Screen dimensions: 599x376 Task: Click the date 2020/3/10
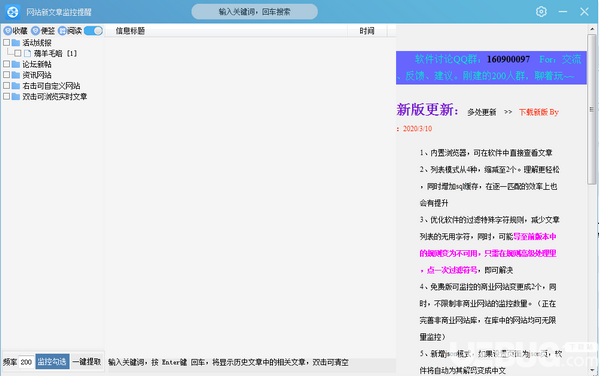(417, 129)
